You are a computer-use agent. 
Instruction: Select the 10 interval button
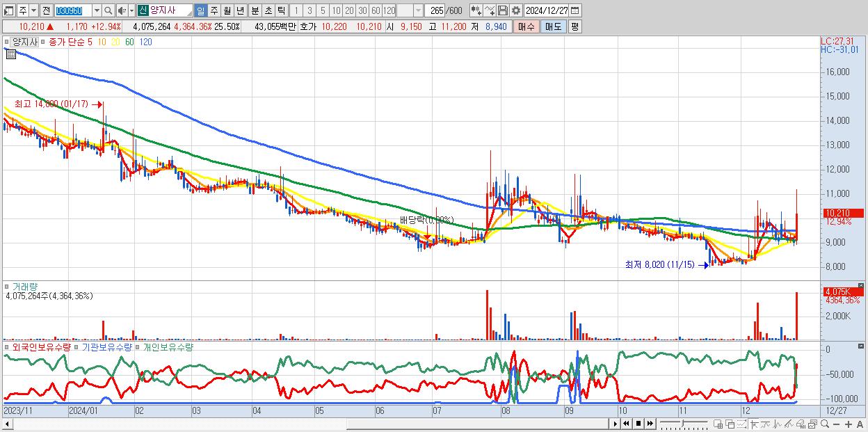(x=336, y=10)
